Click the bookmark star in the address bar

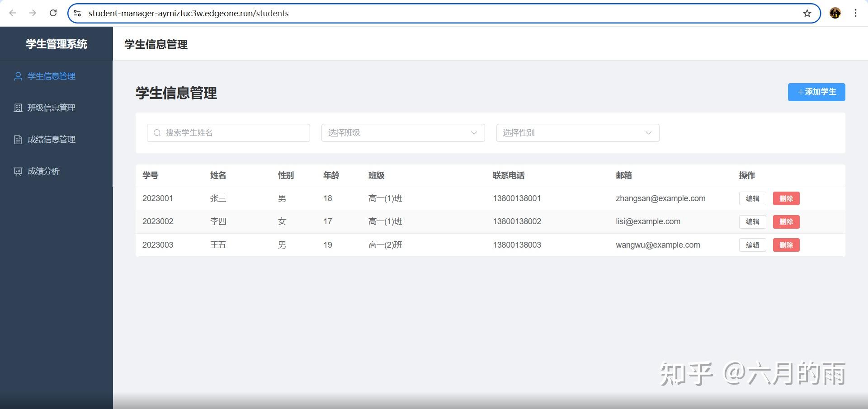point(807,13)
